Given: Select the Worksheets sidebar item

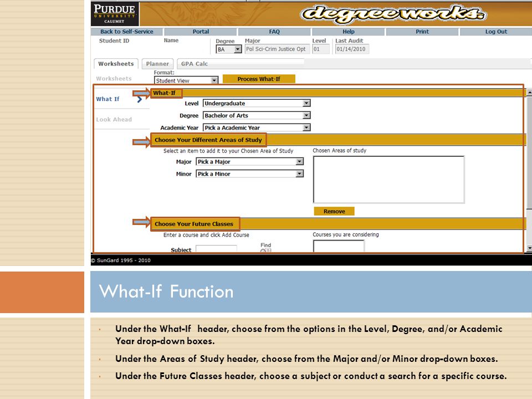Looking at the screenshot, I should (114, 78).
